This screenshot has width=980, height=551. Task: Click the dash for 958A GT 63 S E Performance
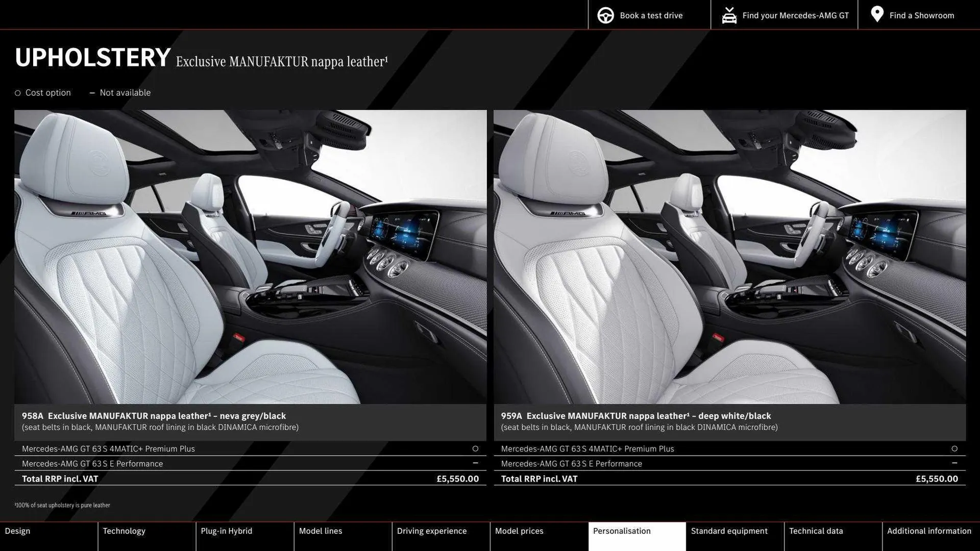pos(475,463)
